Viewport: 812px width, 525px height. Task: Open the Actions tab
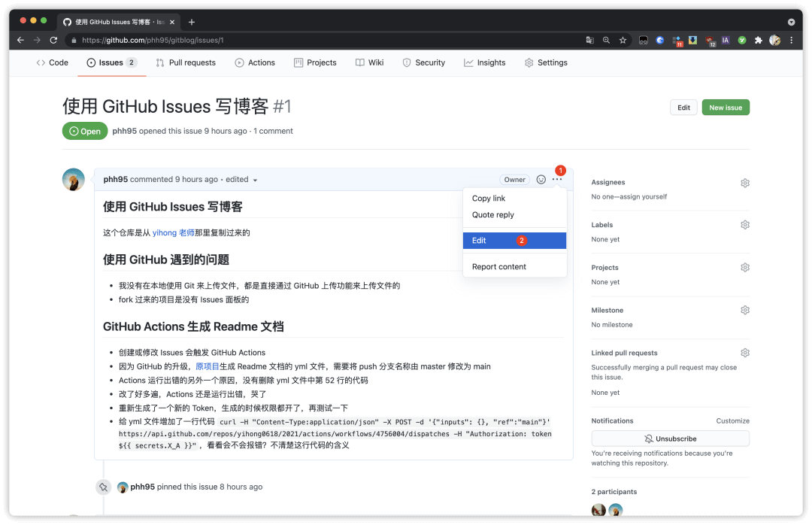[255, 62]
